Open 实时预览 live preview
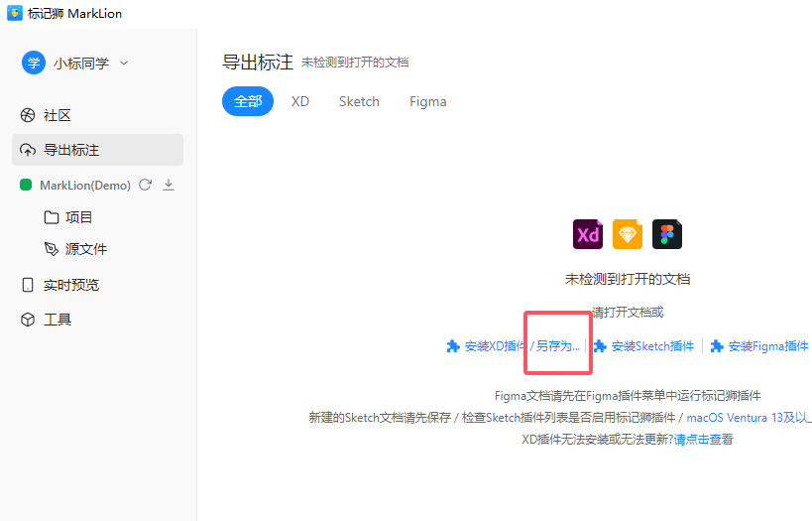The width and height of the screenshot is (812, 521). coord(70,285)
